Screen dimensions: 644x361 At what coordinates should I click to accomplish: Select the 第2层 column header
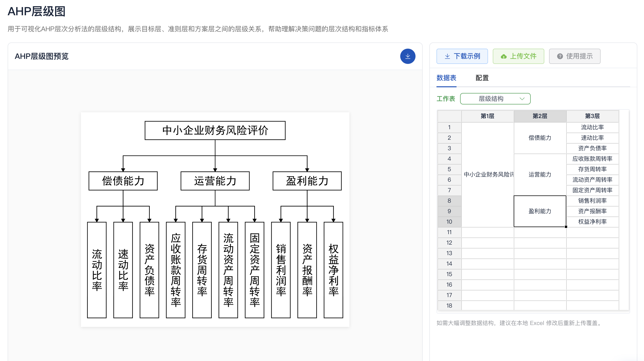click(x=540, y=116)
